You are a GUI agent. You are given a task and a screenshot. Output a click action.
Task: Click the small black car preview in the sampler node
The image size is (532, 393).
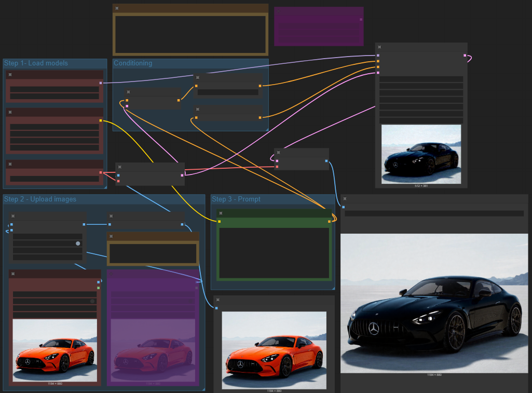click(x=421, y=154)
